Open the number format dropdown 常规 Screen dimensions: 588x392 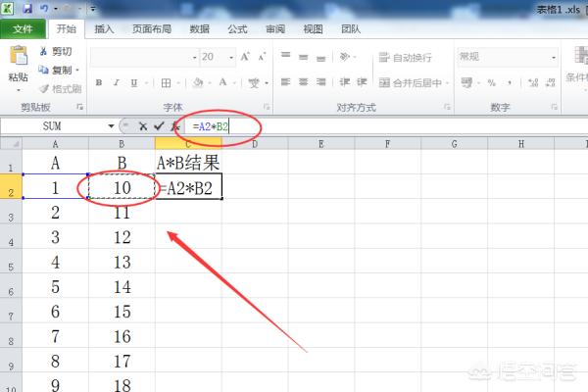pos(554,58)
